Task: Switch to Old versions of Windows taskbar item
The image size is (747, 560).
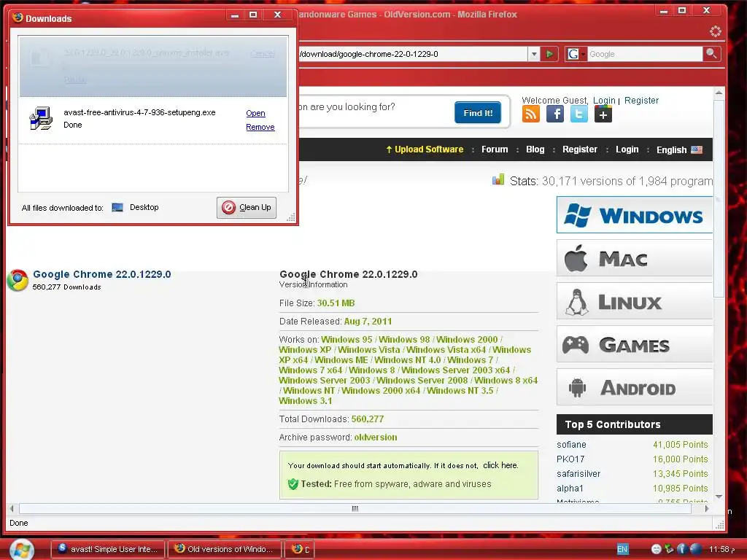Action: coord(224,550)
